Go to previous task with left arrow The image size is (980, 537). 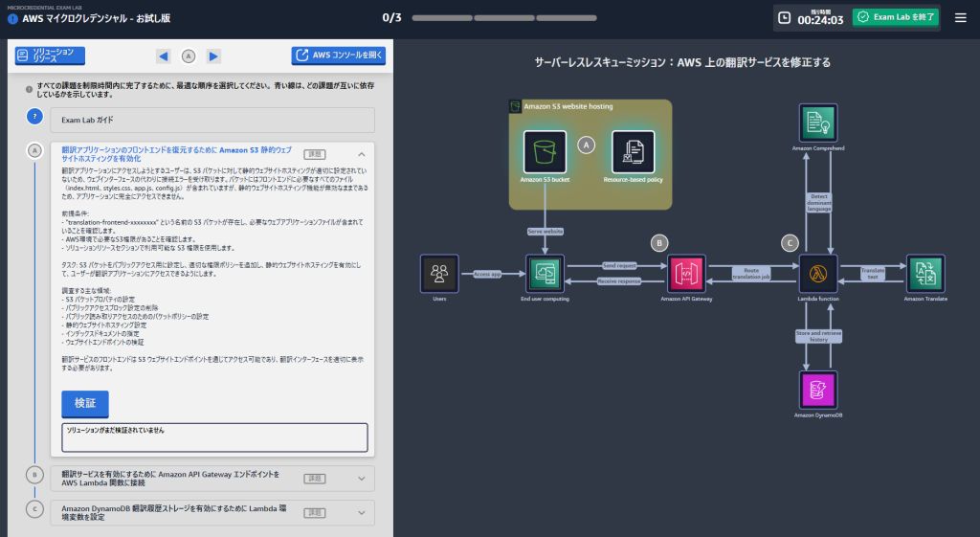coord(163,56)
